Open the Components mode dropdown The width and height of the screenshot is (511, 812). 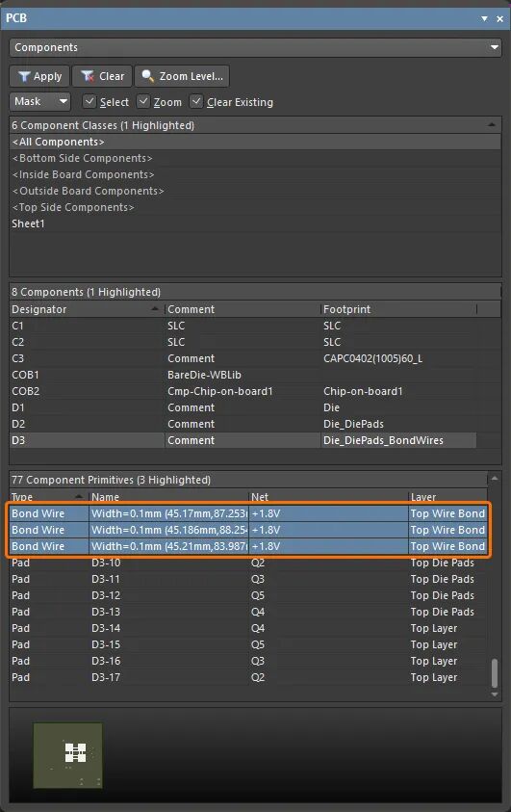(256, 47)
